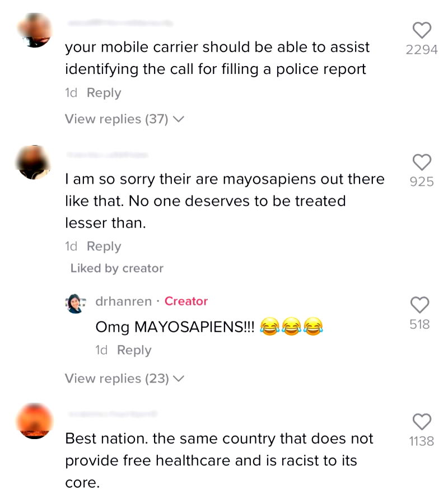Click the chevron next to View replies (37)
448x499 pixels.
[x=179, y=119]
